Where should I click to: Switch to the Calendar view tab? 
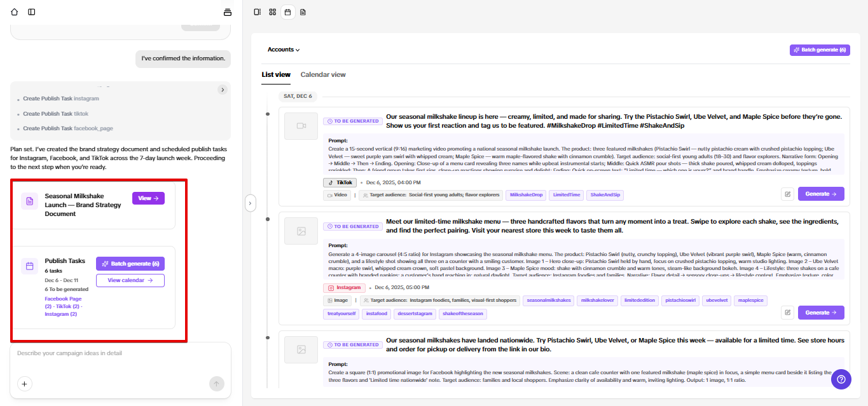[323, 74]
